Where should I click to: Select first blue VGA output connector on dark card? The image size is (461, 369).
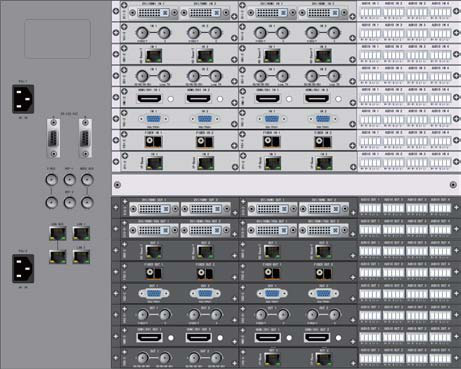153,294
